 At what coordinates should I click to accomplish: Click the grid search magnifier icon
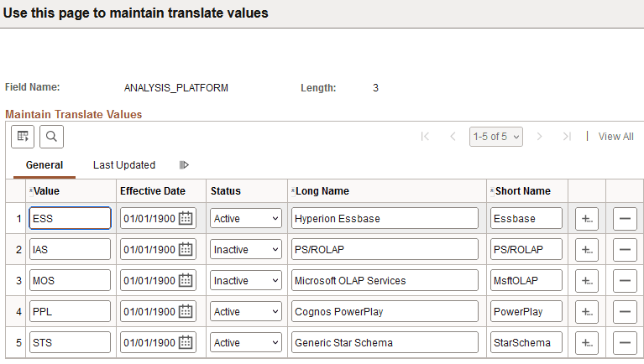coord(51,136)
